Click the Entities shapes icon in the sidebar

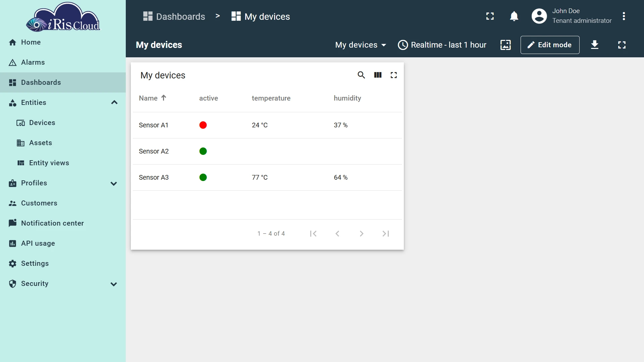coord(12,103)
